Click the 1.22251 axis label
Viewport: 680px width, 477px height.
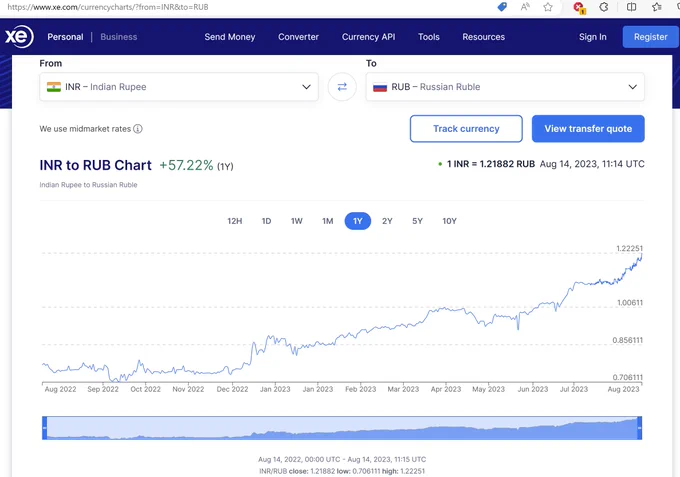point(630,248)
